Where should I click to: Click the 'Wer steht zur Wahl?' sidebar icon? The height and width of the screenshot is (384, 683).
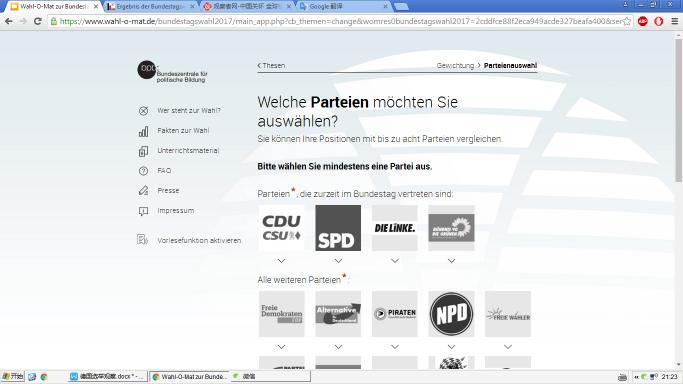[143, 111]
